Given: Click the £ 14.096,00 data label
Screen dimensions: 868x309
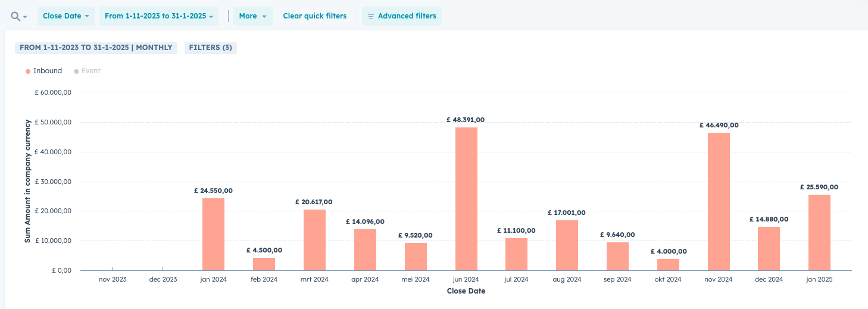Looking at the screenshot, I should [365, 221].
